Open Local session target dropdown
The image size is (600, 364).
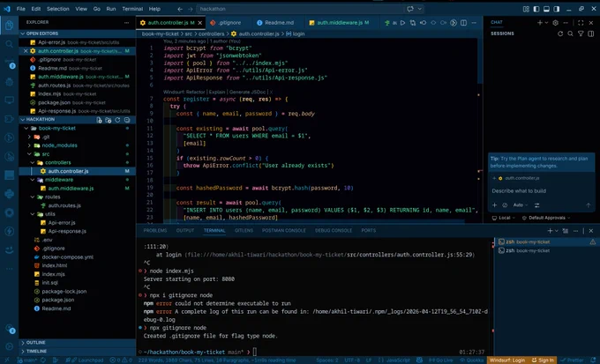point(503,218)
